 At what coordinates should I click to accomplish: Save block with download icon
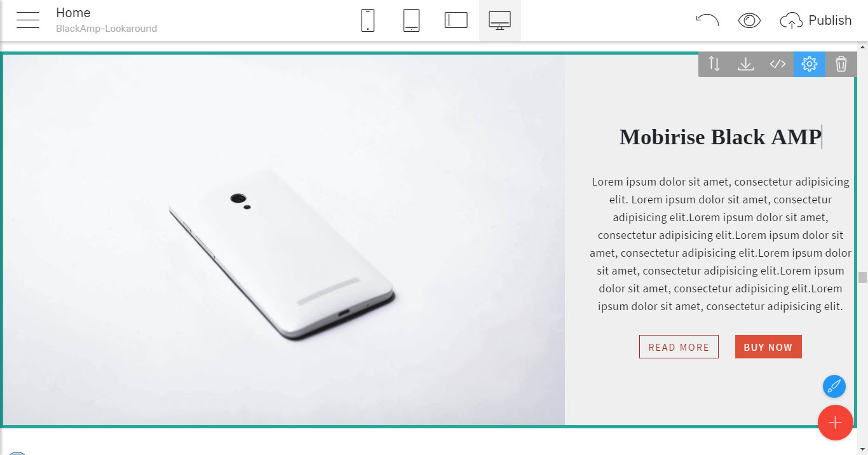coord(746,64)
